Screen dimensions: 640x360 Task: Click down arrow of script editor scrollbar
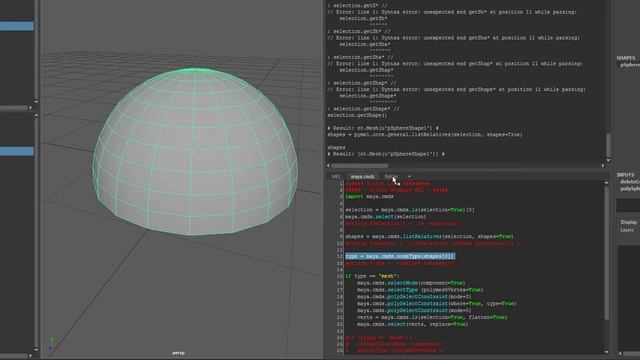click(607, 352)
